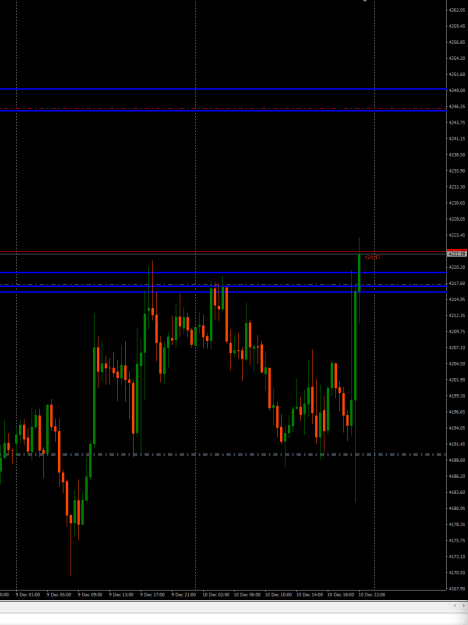Click the latest green candle at 10 Dec 22:00
Image resolution: width=468 pixels, height=625 pixels.
pyautogui.click(x=360, y=273)
